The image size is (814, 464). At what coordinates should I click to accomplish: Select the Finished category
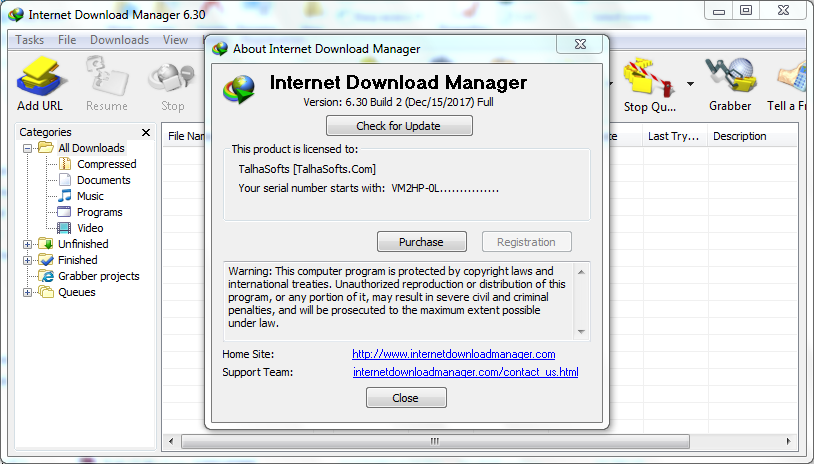click(77, 260)
